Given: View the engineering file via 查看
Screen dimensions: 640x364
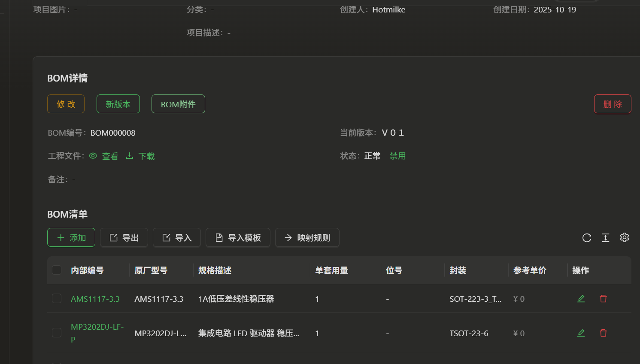Looking at the screenshot, I should tap(104, 156).
